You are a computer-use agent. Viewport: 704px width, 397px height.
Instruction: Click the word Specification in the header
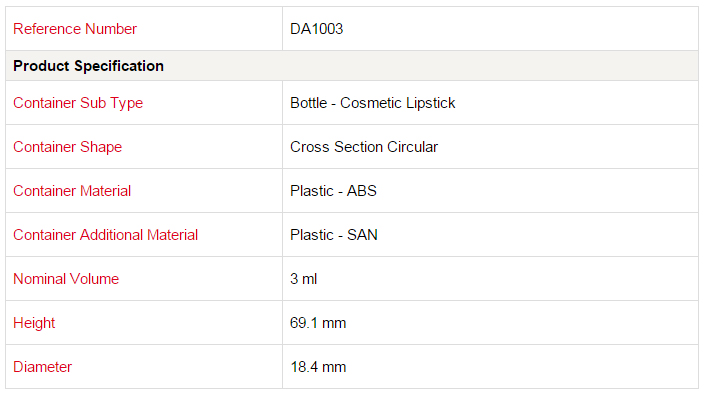[119, 66]
